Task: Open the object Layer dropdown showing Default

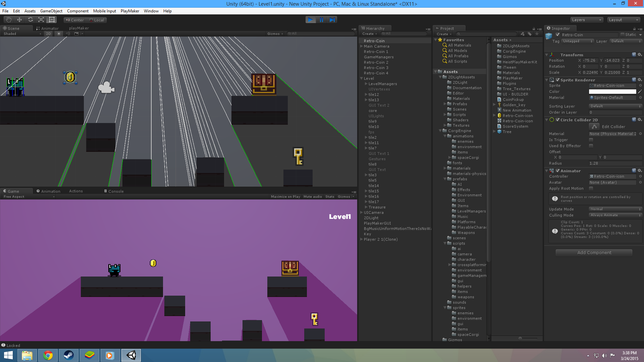Action: 626,41
